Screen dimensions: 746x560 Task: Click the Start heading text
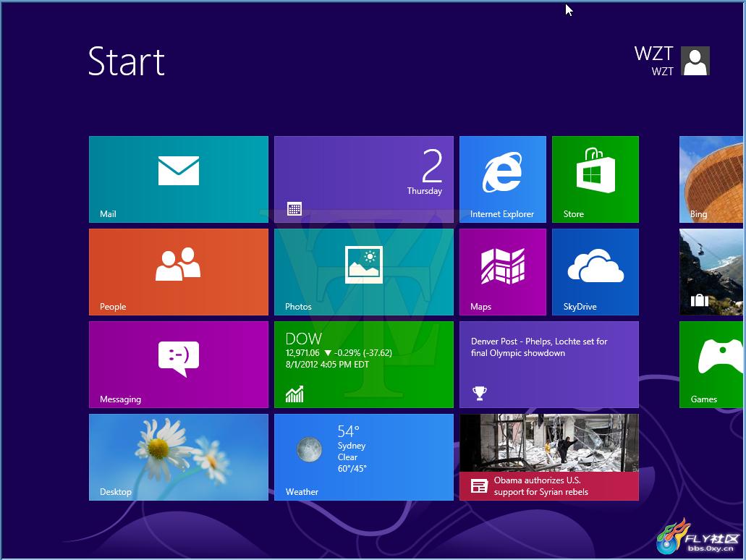(127, 61)
